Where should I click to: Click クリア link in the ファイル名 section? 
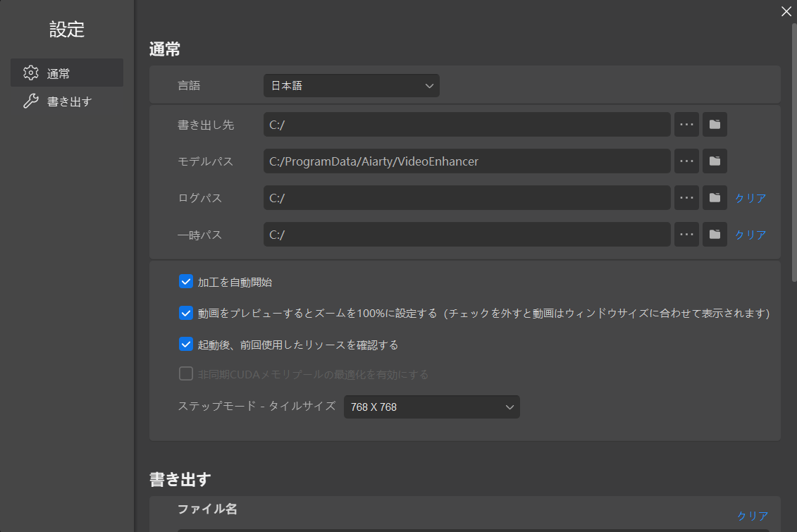[x=753, y=516]
